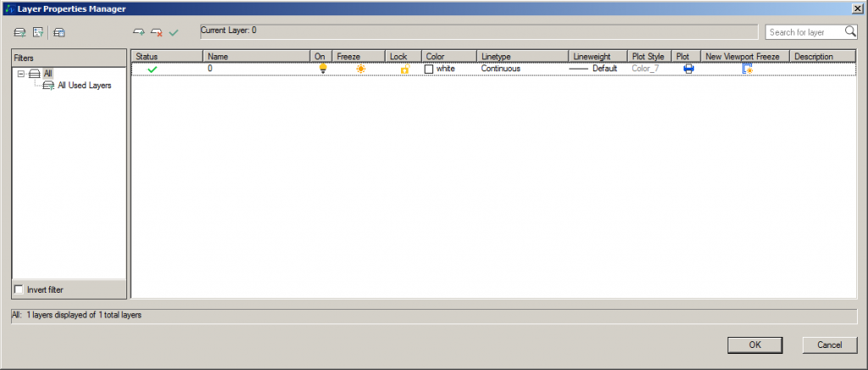Toggle the Freeze sun icon for layer 0
This screenshot has width=868, height=370.
click(x=361, y=70)
